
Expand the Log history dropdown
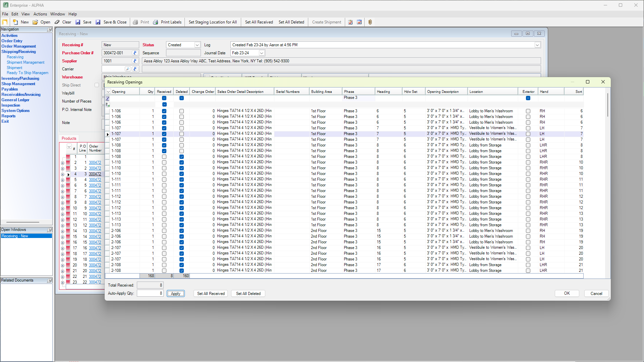tap(537, 45)
